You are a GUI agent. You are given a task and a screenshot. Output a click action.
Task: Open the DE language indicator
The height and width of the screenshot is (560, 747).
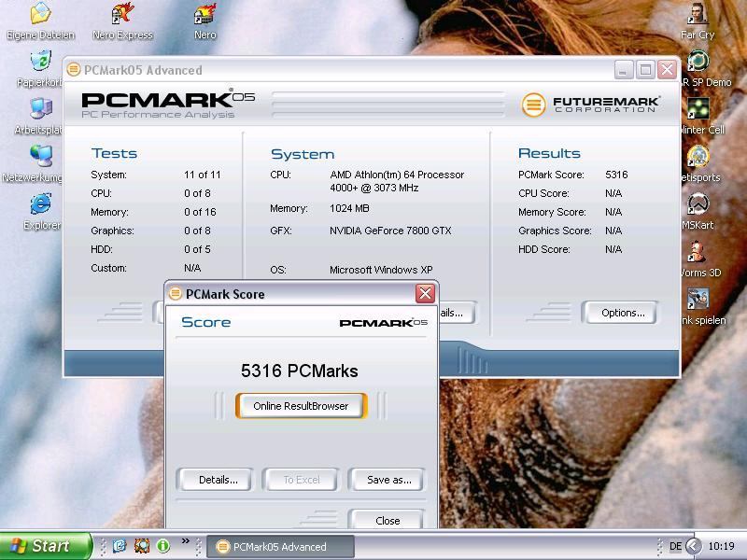pos(675,546)
